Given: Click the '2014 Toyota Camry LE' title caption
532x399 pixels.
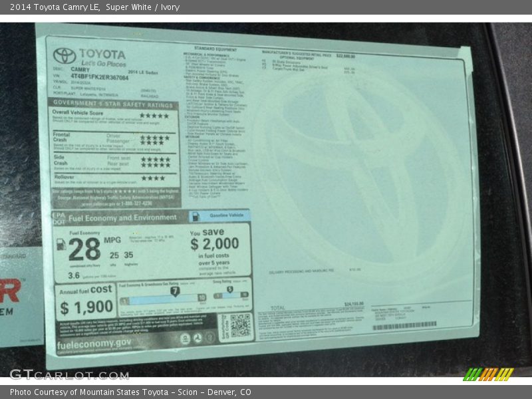Looking at the screenshot, I should point(55,7).
